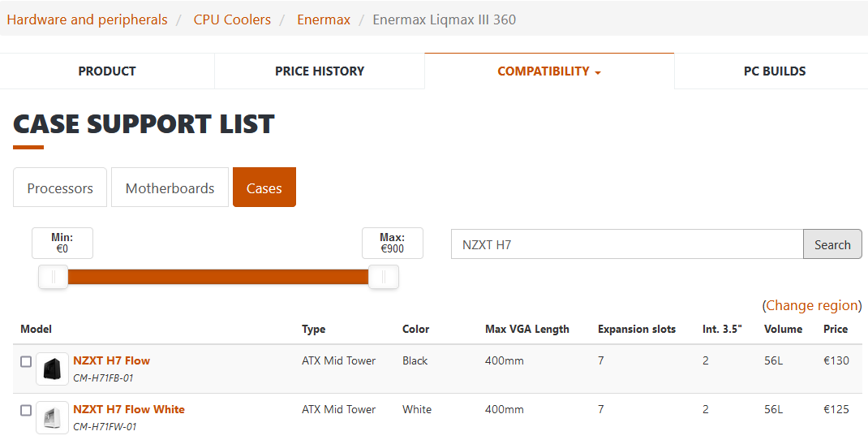This screenshot has height=440, width=868.
Task: Focus the case search field containing NZXT H7
Action: coord(627,244)
